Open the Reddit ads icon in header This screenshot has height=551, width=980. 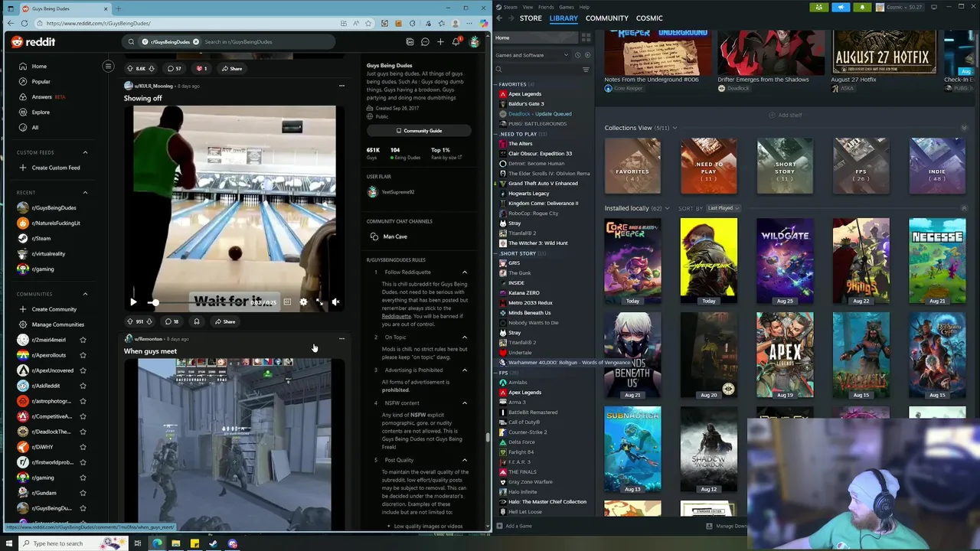410,42
